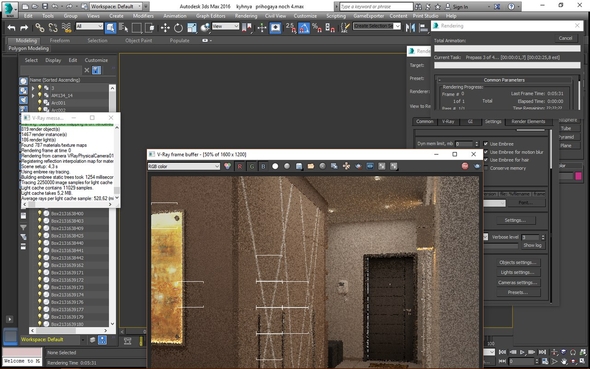Toggle Use Embree for motion blur

coord(486,152)
